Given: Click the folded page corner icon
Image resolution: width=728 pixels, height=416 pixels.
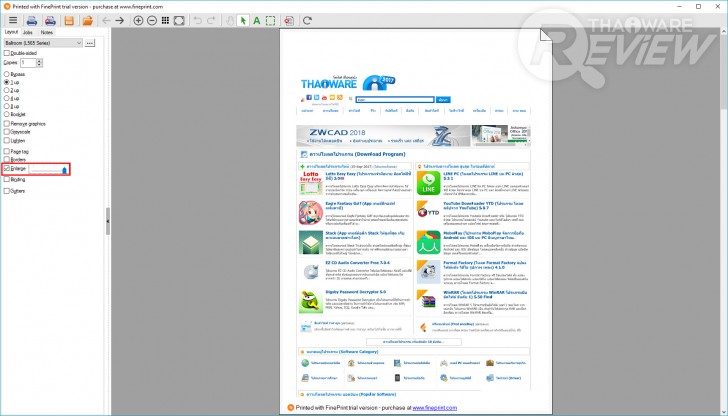Looking at the screenshot, I should click(x=546, y=34).
